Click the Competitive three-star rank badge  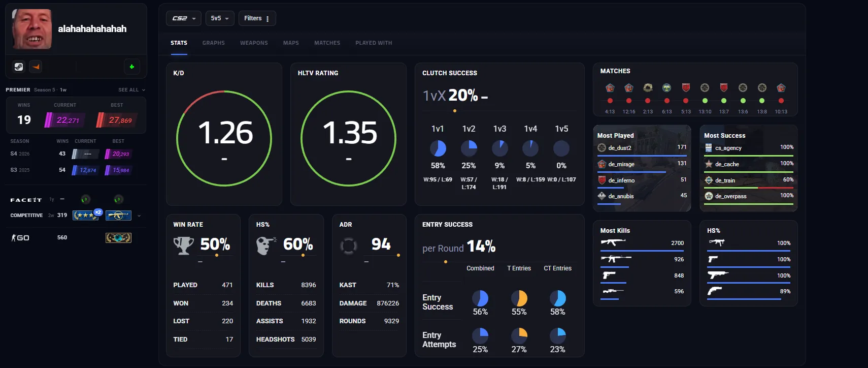pos(85,215)
